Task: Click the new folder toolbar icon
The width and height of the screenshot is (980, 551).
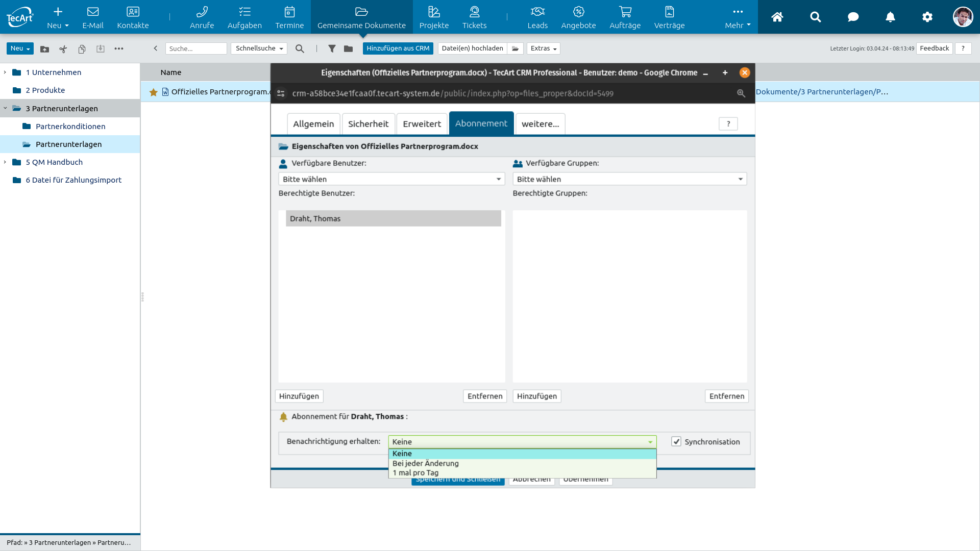Action: 45,49
